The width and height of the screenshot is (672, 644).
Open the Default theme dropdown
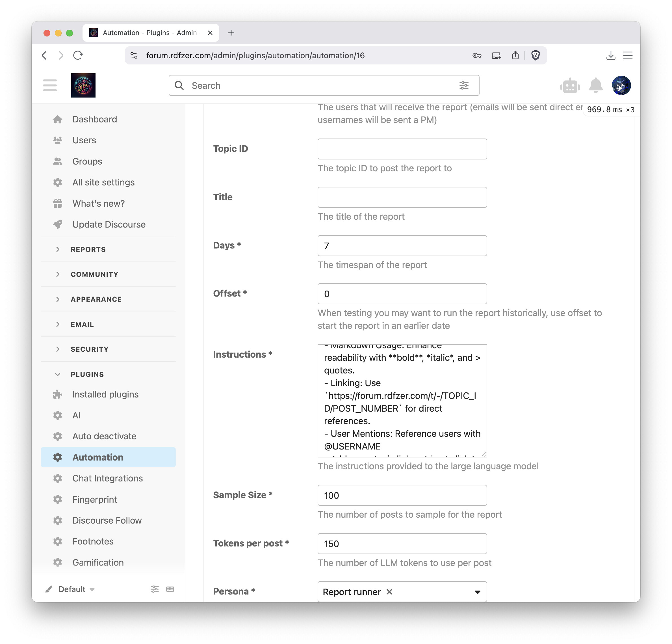tap(76, 589)
